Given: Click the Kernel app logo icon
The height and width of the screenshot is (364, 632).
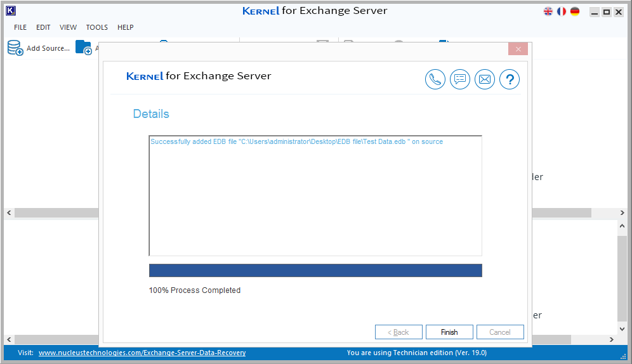Looking at the screenshot, I should pos(10,11).
